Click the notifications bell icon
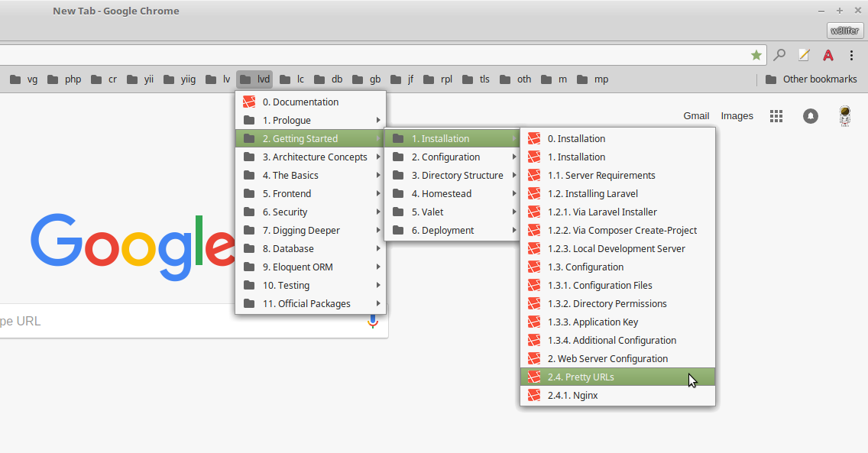The width and height of the screenshot is (868, 453). click(810, 116)
